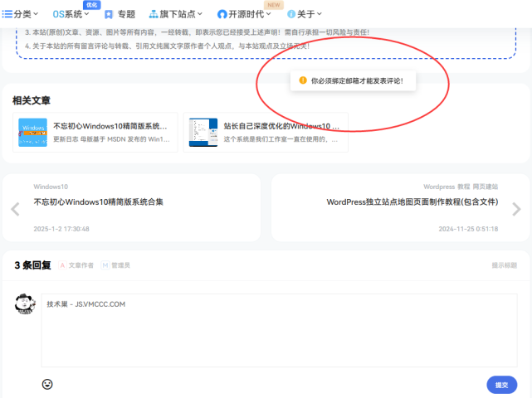Open the 关于 about menu
The image size is (532, 398).
(x=305, y=14)
